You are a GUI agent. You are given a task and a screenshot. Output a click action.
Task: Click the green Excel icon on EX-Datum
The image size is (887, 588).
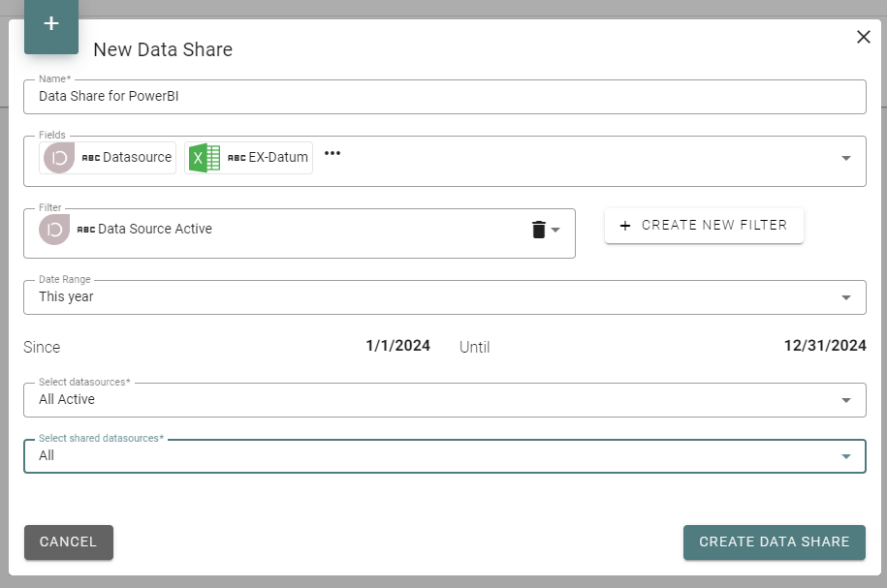204,157
